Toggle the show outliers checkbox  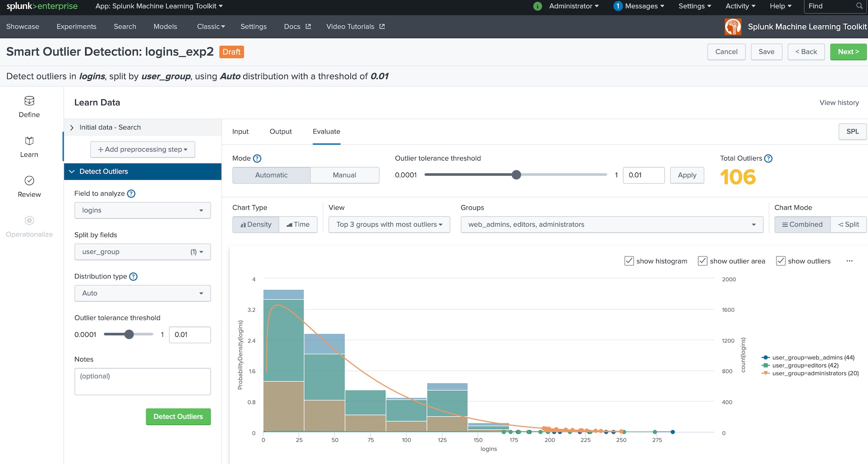click(x=781, y=261)
